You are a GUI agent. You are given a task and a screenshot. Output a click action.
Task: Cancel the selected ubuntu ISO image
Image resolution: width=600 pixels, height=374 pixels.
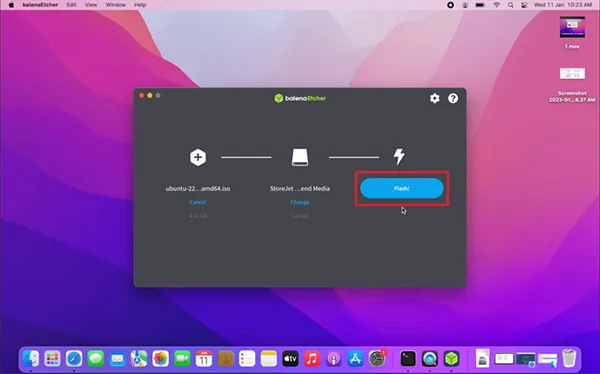point(198,202)
